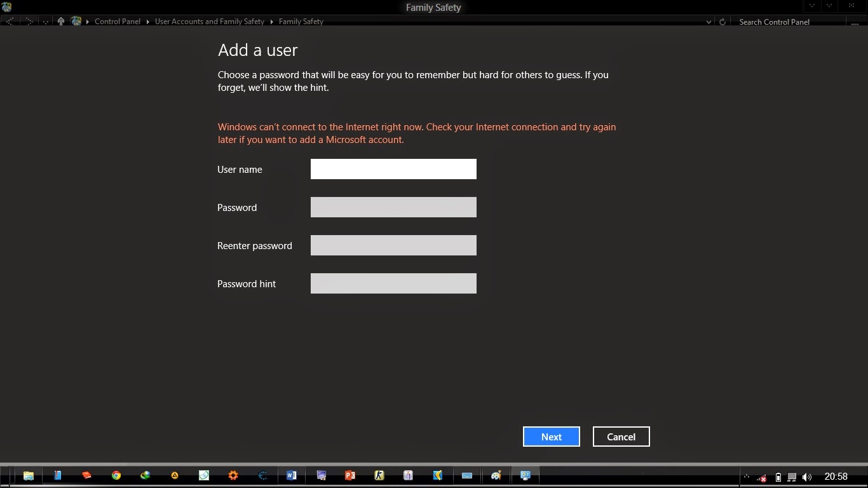Open the address bar history dropdown chevron

pos(709,21)
